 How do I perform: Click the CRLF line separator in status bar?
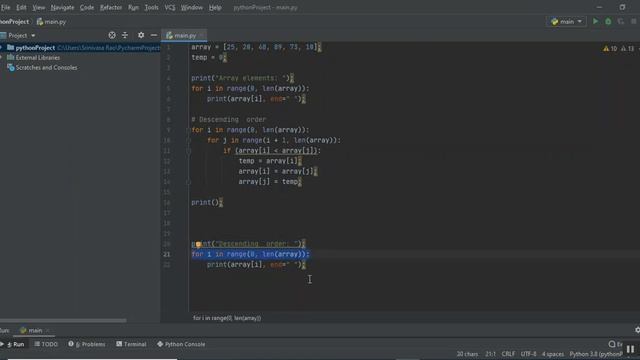pos(508,354)
